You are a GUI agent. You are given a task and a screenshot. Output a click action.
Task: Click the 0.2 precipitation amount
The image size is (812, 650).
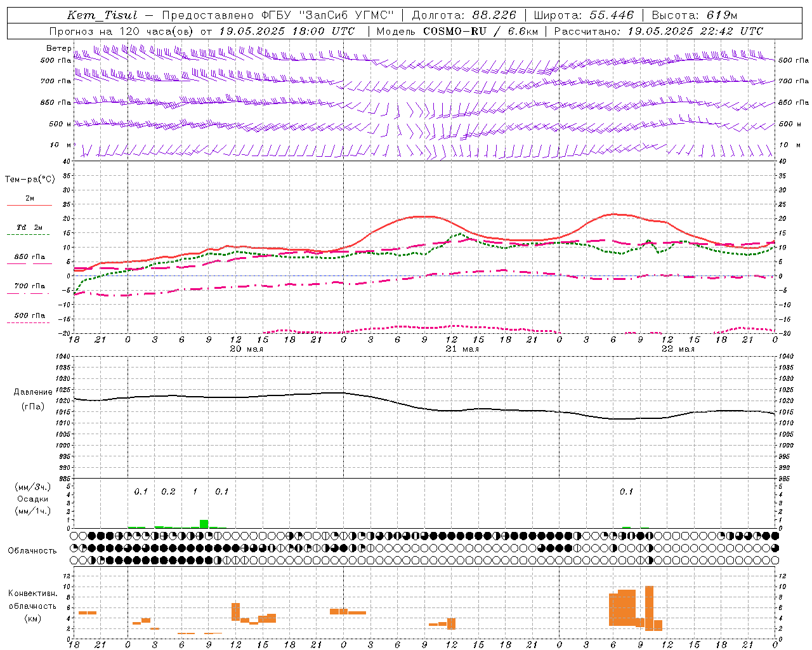[168, 491]
